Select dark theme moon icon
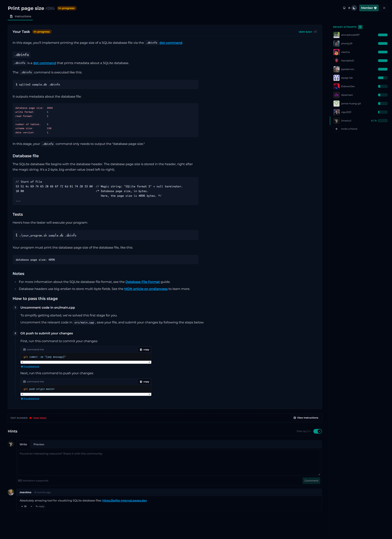The image size is (392, 539). [x=354, y=8]
